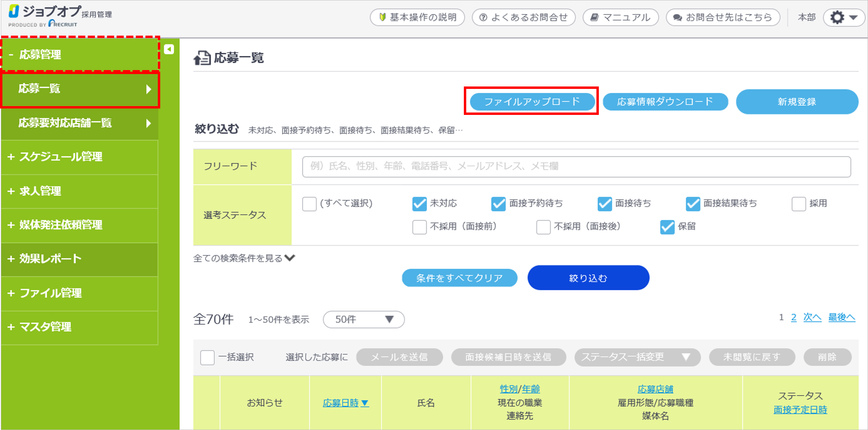The image size is (868, 430).
Task: Click the ジョブオプ logo
Action: pyautogui.click(x=44, y=15)
